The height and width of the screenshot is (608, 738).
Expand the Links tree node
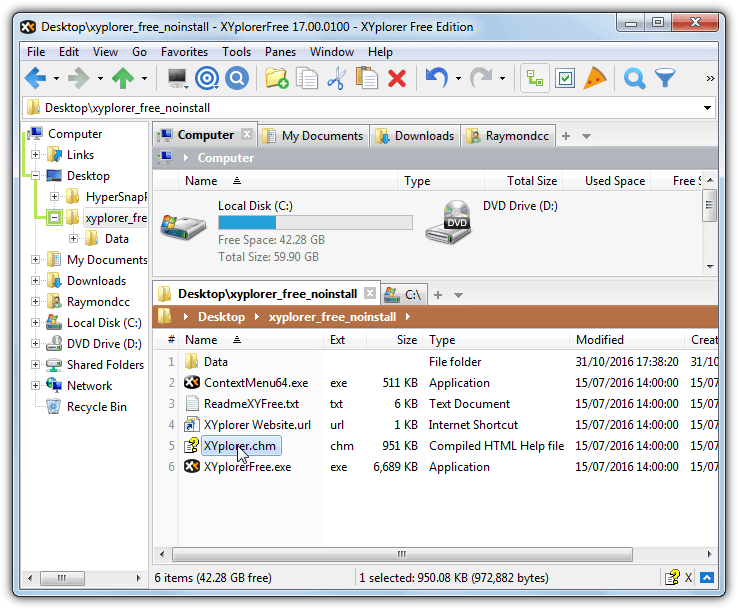tap(35, 154)
